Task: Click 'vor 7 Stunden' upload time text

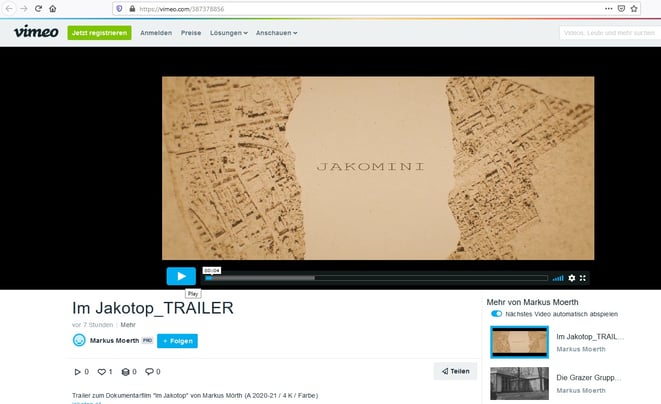Action: (x=92, y=325)
